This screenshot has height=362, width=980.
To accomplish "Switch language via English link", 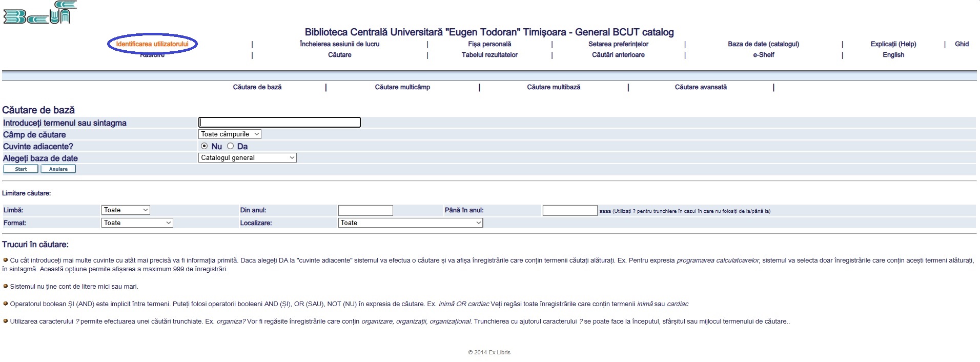I will click(x=893, y=55).
